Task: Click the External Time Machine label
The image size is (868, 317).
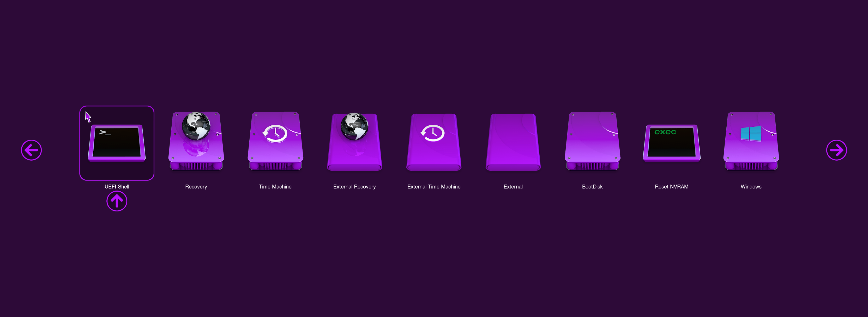Action: [434, 187]
